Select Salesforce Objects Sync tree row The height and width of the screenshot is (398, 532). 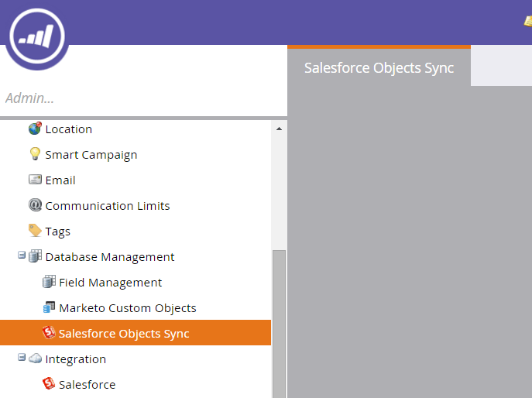tap(136, 332)
